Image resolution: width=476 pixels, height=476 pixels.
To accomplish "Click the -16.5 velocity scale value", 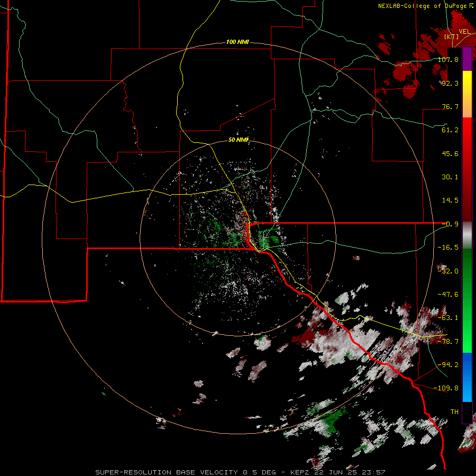I will [448, 248].
